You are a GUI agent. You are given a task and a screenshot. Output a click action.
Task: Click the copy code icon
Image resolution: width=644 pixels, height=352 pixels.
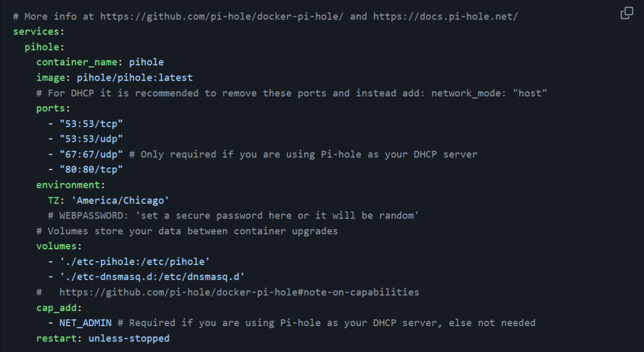coord(626,13)
